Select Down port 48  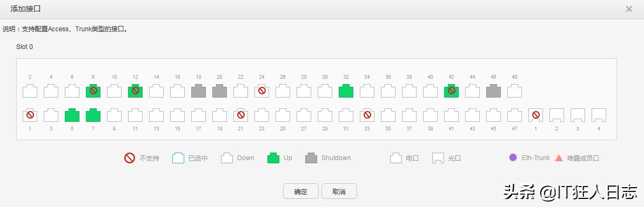515,91
